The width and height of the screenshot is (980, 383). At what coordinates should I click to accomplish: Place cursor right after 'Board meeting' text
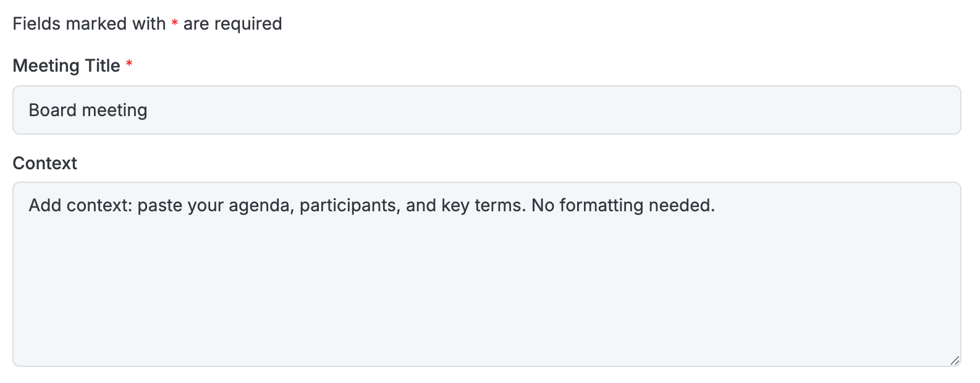tap(148, 110)
